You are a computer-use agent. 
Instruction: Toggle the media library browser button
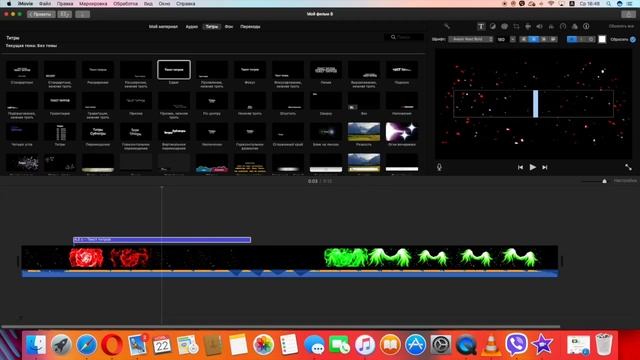(64, 14)
